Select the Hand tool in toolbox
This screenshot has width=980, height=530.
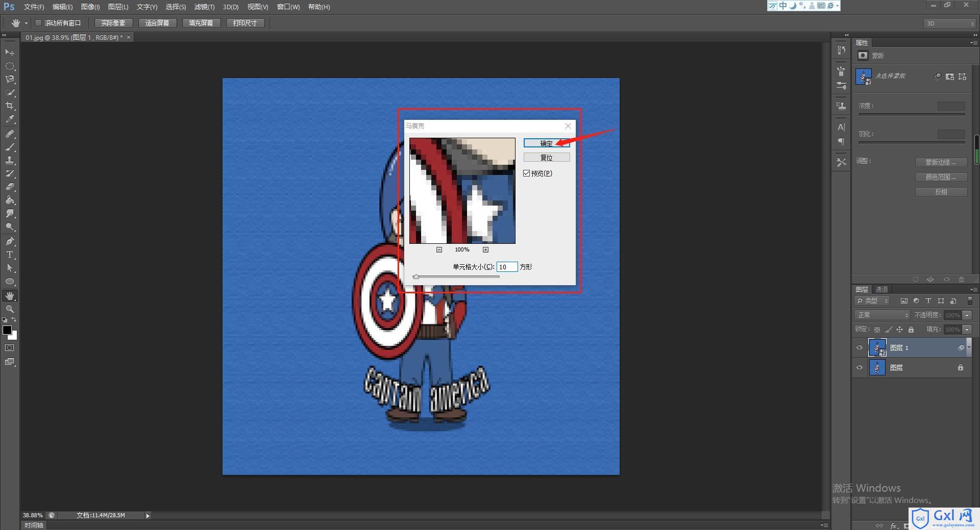(10, 296)
